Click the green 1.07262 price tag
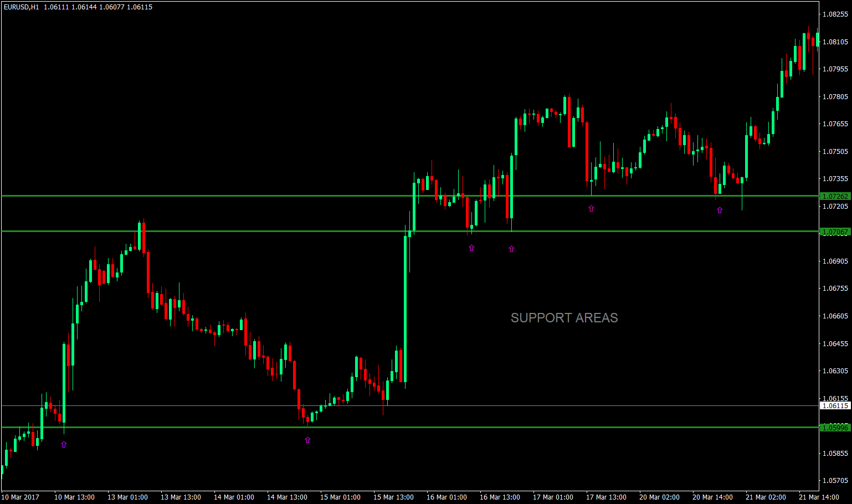 (x=835, y=196)
